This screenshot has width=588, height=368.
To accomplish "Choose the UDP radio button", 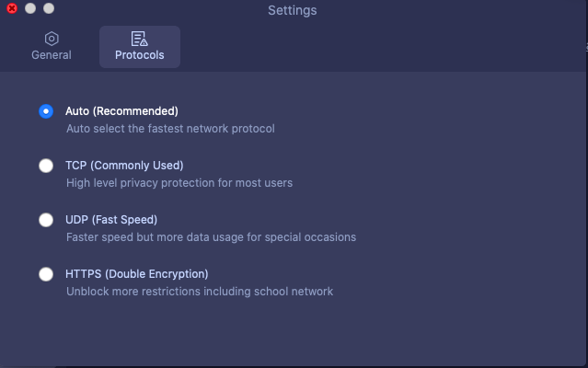I will [46, 220].
